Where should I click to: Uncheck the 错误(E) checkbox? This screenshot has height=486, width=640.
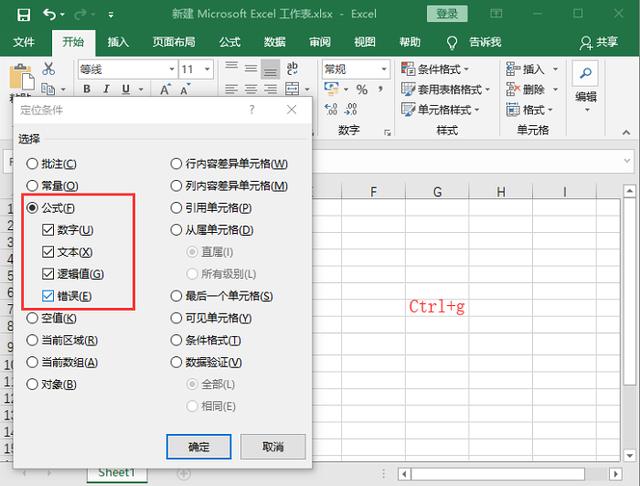point(67,296)
